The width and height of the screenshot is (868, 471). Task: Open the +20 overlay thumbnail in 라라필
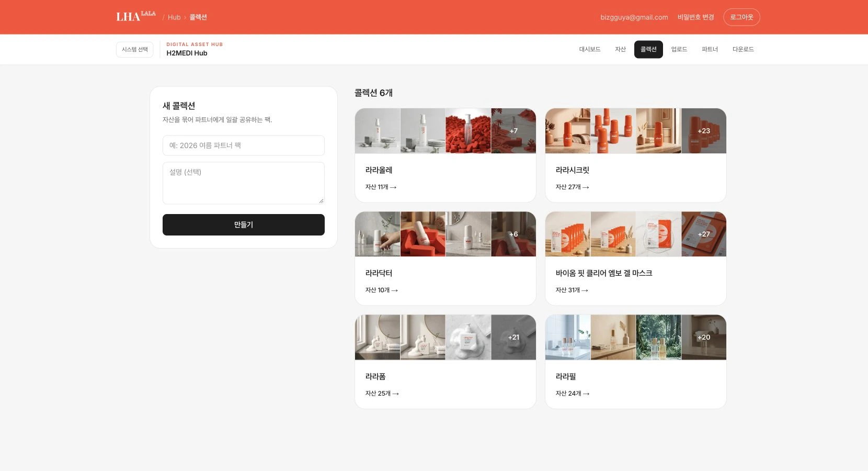pyautogui.click(x=704, y=337)
